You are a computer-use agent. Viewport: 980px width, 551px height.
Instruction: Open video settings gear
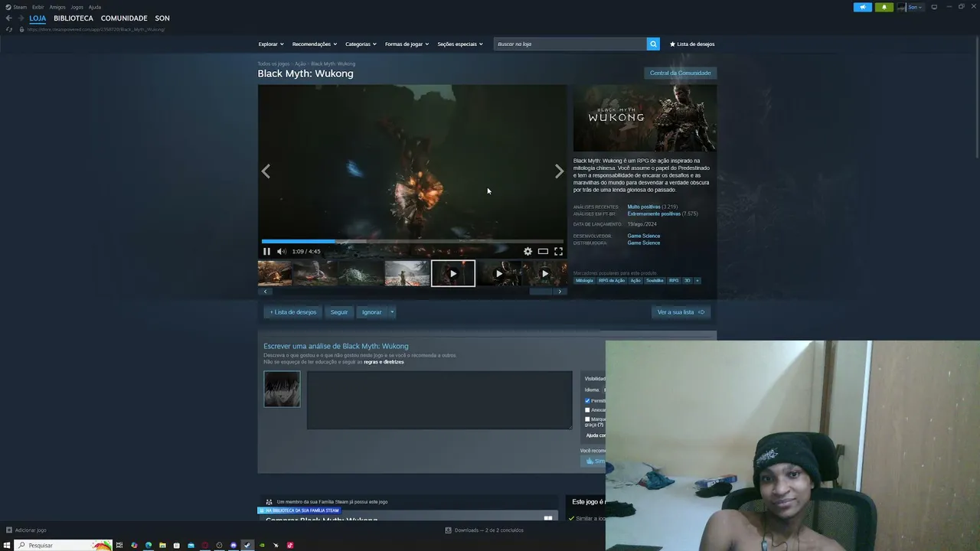point(528,251)
